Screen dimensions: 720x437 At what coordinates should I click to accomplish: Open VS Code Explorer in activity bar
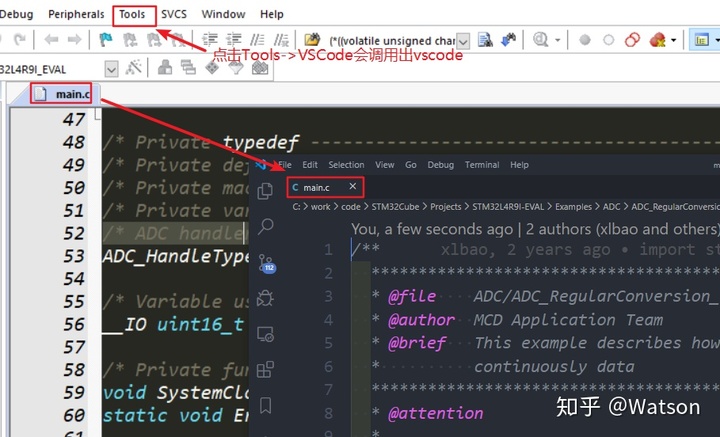[x=265, y=190]
